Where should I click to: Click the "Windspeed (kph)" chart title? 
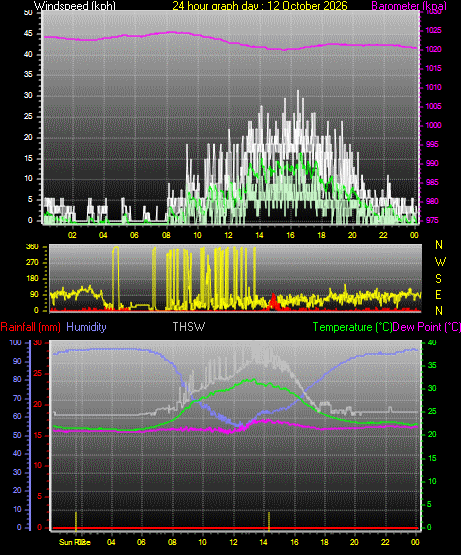[74, 6]
